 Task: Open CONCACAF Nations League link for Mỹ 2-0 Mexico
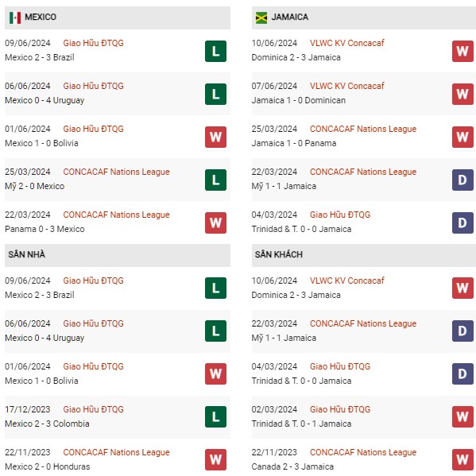pyautogui.click(x=116, y=172)
